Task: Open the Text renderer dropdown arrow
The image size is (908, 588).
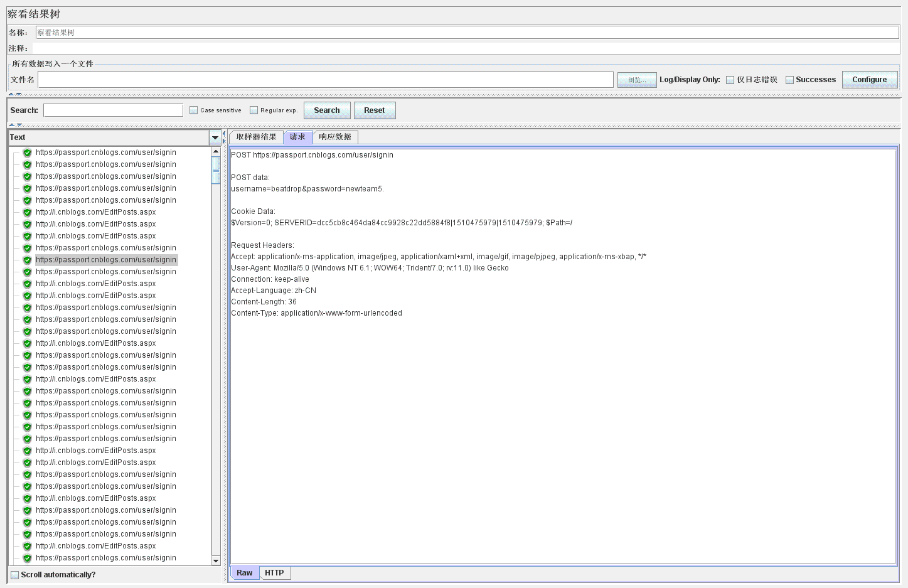Action: click(215, 137)
